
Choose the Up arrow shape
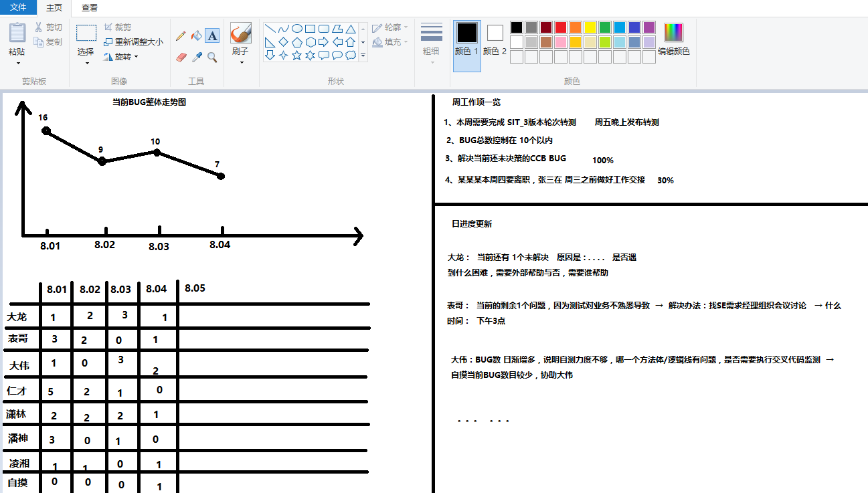(350, 42)
